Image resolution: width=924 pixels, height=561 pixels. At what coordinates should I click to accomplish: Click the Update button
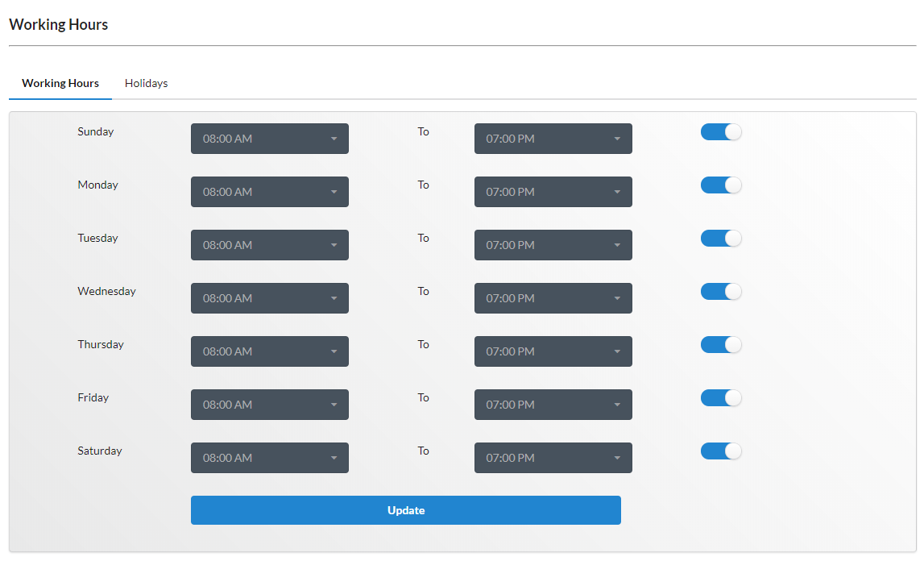click(405, 510)
